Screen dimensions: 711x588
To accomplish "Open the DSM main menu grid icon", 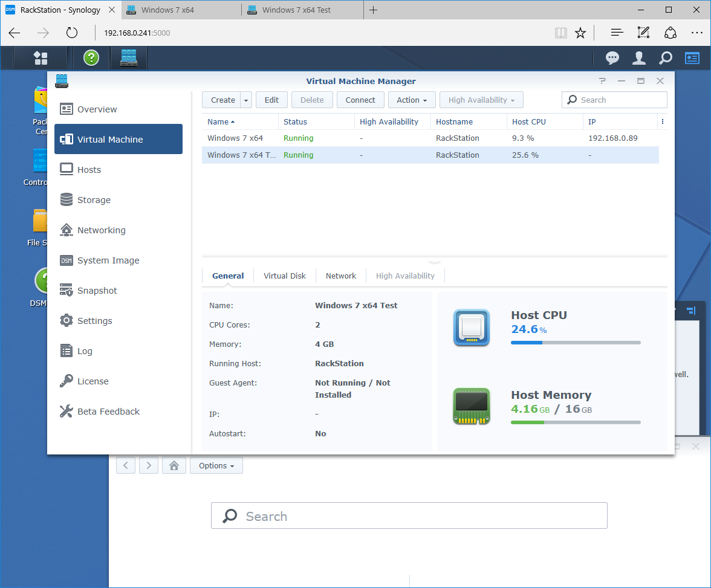I will pyautogui.click(x=41, y=57).
